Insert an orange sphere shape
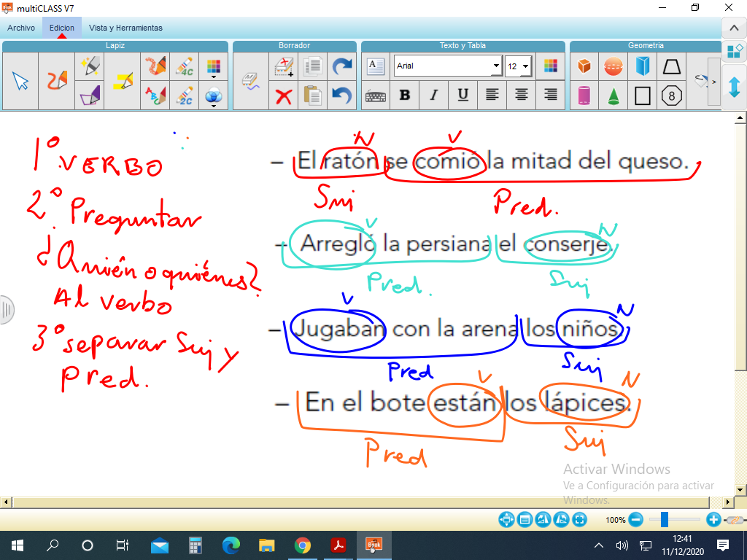This screenshot has width=747, height=560. [x=613, y=66]
